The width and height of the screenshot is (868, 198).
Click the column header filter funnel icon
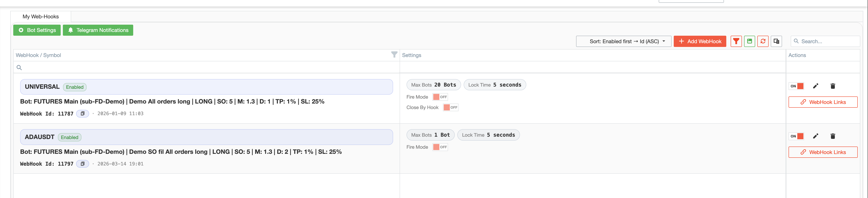click(394, 55)
